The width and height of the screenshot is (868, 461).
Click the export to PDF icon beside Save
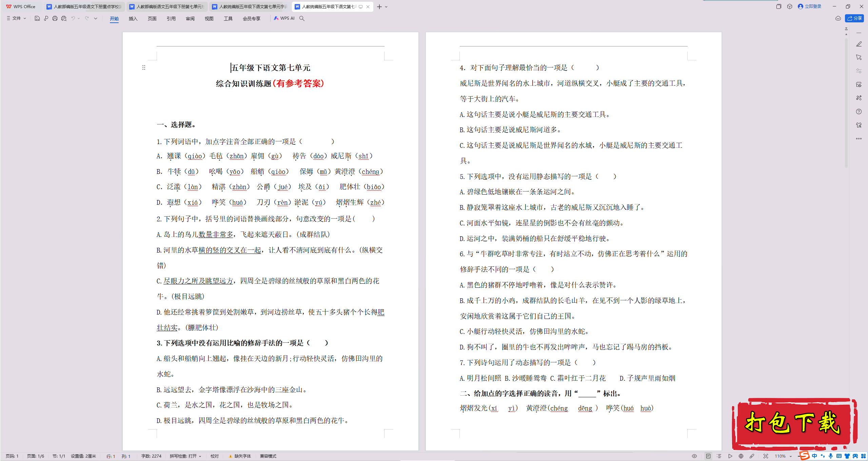tap(46, 18)
